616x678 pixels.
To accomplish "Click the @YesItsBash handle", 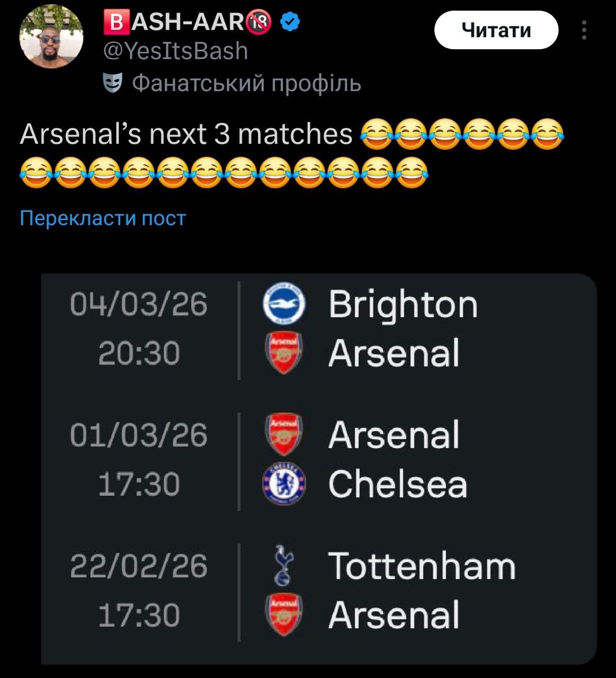I will coord(175,51).
